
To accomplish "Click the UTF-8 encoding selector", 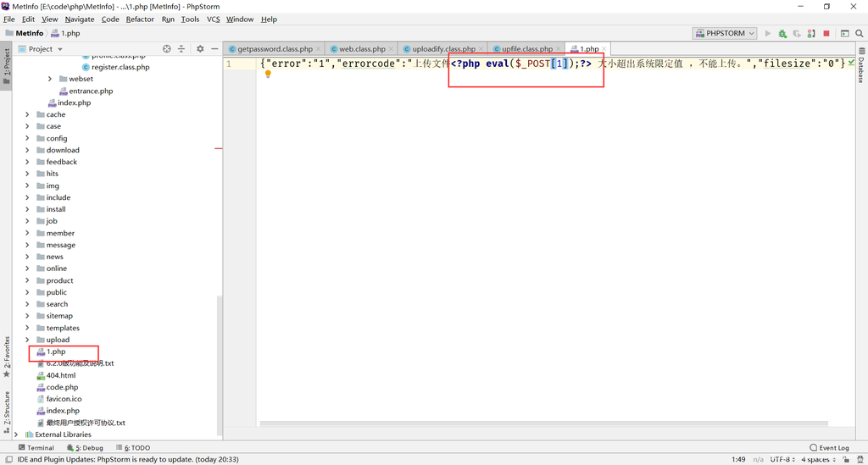I will click(782, 459).
